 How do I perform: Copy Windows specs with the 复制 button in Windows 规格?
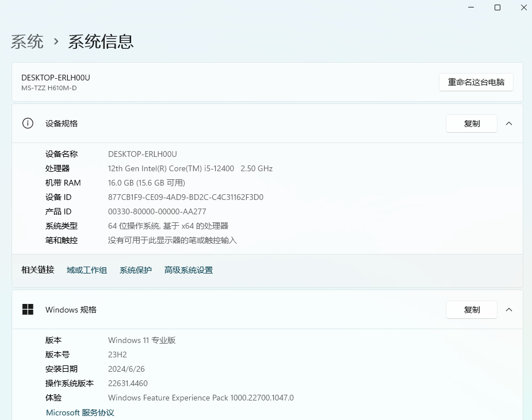472,310
